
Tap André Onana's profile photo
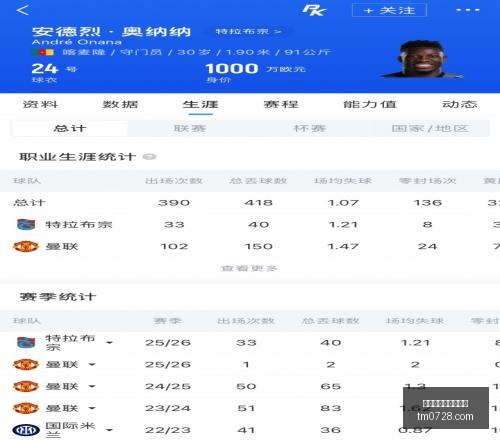422,59
